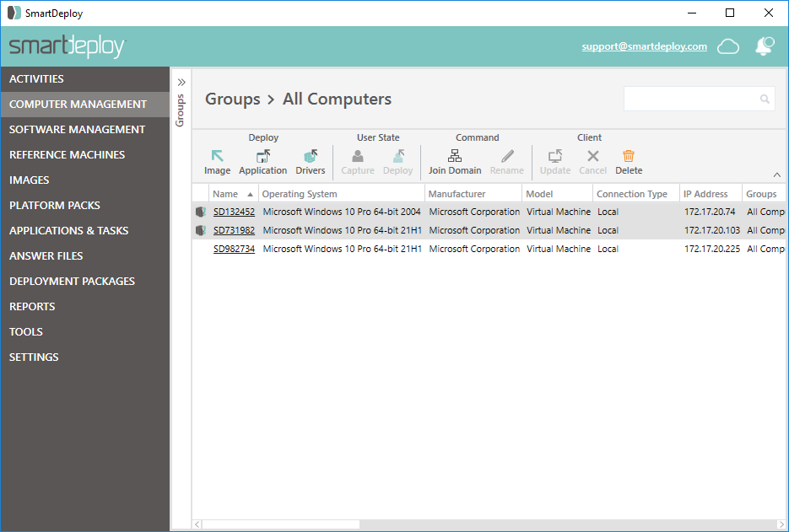Maximize the SmartDeploy window
The image size is (789, 532).
click(730, 13)
